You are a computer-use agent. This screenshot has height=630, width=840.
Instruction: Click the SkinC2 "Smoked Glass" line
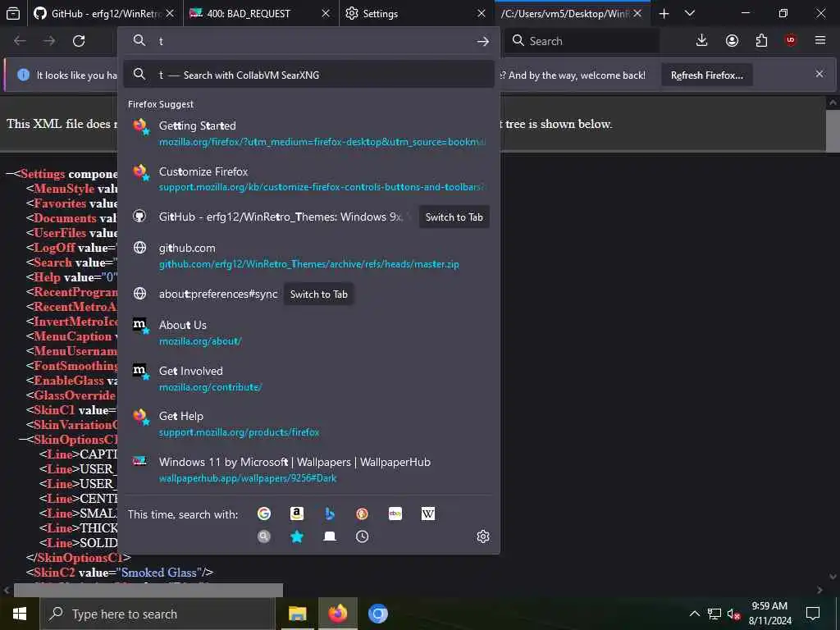tap(120, 572)
